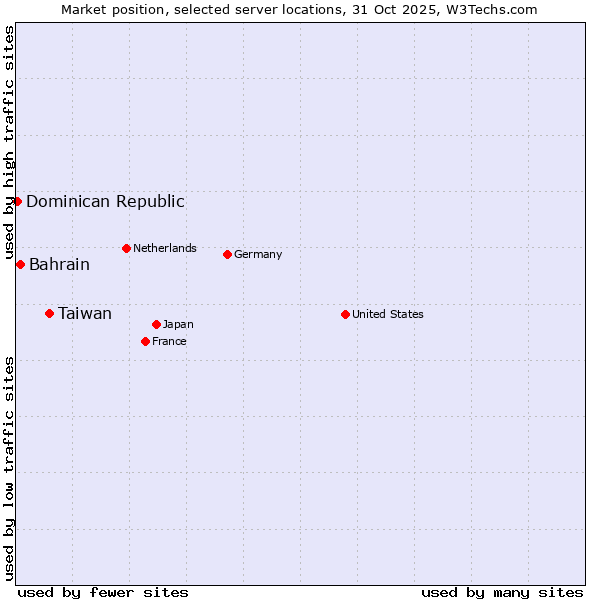Click the "Bahrain" text label
600x600 pixels.
click(x=59, y=264)
